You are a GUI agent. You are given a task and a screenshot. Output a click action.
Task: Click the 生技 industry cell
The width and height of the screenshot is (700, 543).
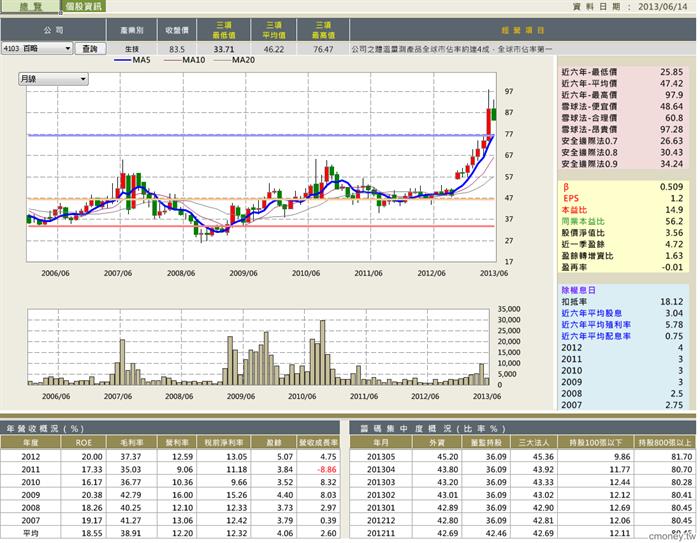(132, 49)
